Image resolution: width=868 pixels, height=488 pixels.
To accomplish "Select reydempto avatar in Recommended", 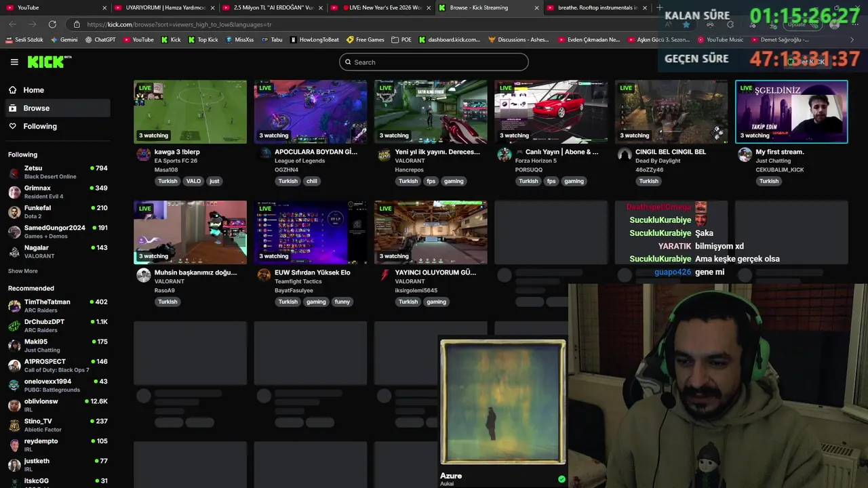I will [14, 445].
